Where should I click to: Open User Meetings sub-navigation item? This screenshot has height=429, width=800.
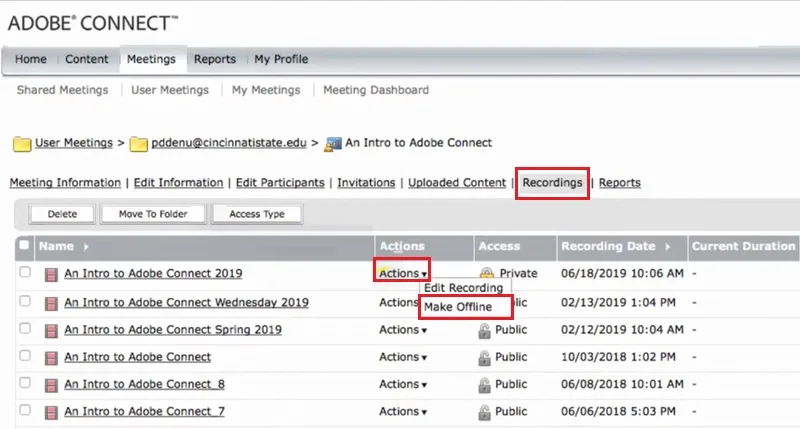coord(170,90)
